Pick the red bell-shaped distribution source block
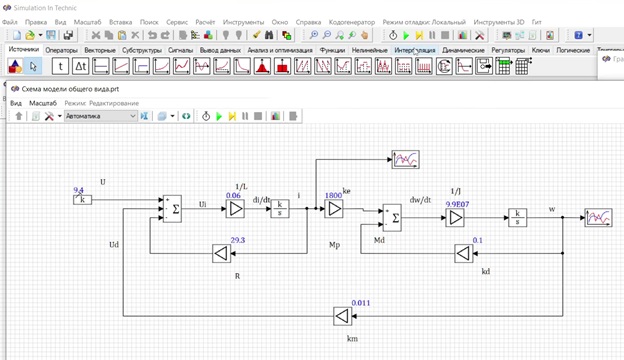 coord(262,66)
